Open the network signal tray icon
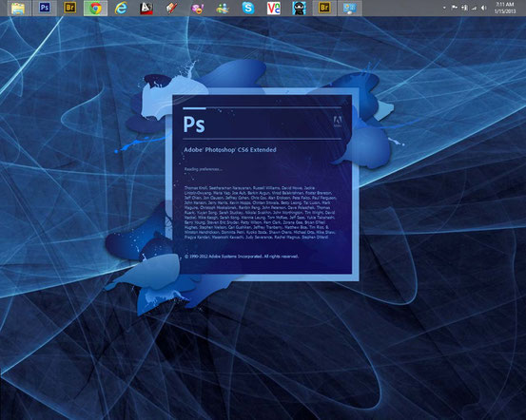Screen dimensions: 526x420 (x=474, y=8)
